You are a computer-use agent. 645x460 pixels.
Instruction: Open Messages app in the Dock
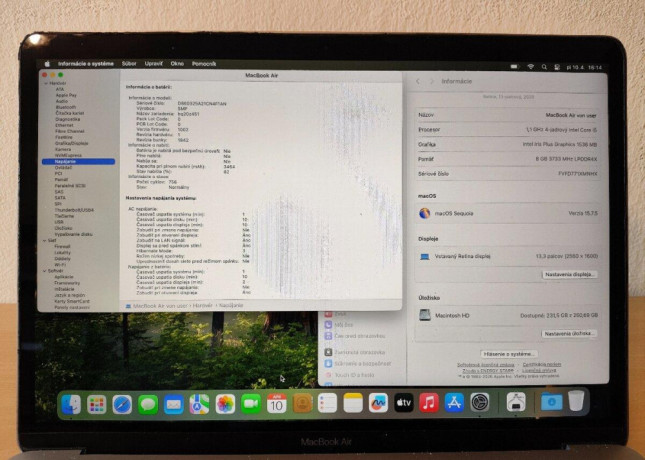[x=148, y=404]
